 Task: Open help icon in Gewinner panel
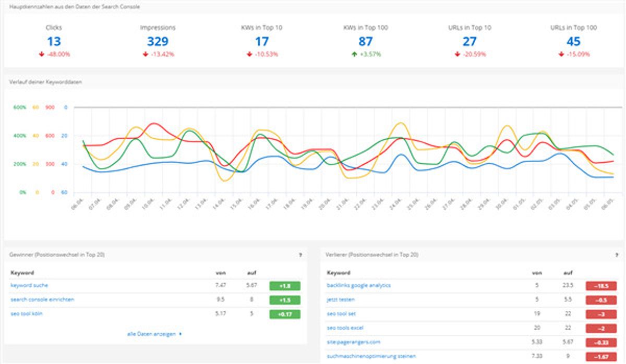(x=300, y=255)
